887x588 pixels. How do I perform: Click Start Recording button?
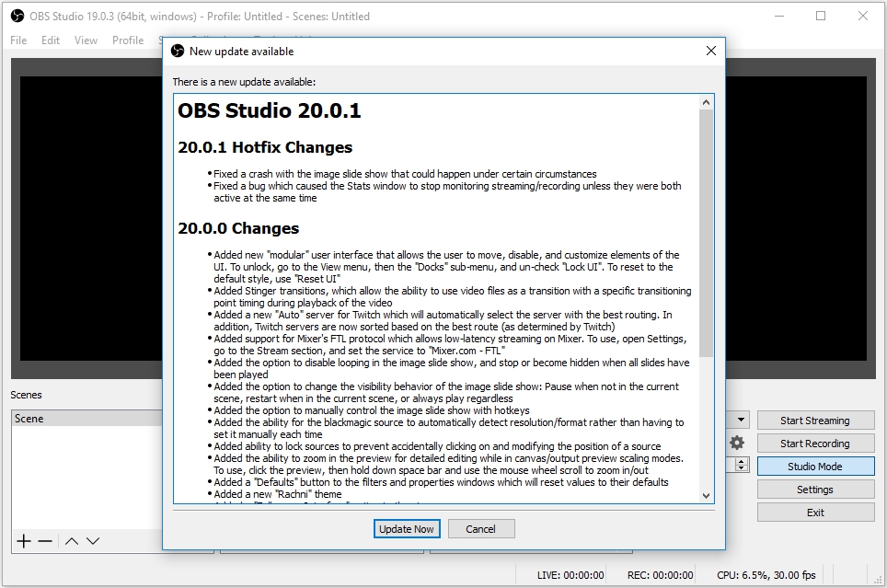tap(815, 444)
